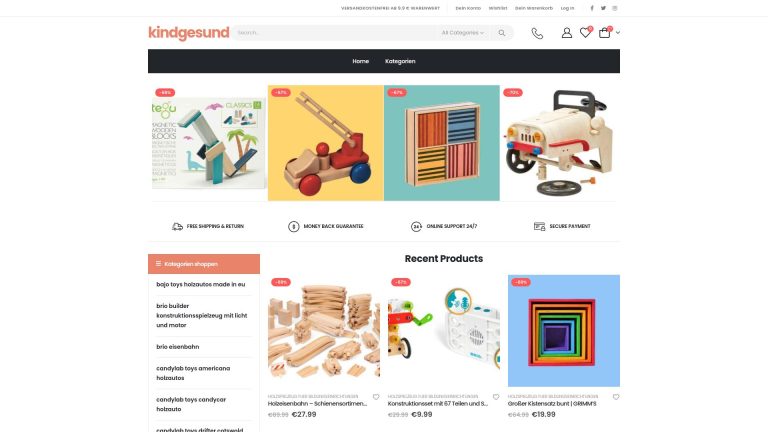
Task: Open the user account icon
Action: coord(567,33)
